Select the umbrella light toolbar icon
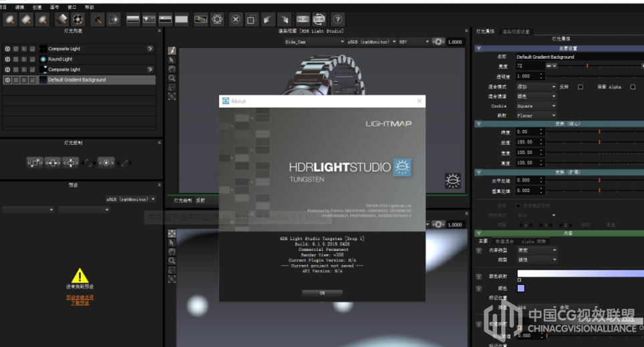Screen dimensions: 644x347 98,19
